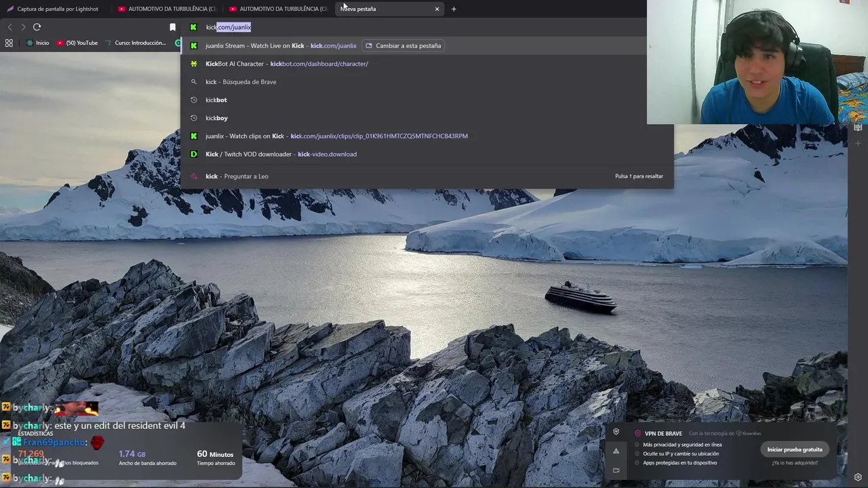Click the Kick favicon in the address bar

[193, 27]
